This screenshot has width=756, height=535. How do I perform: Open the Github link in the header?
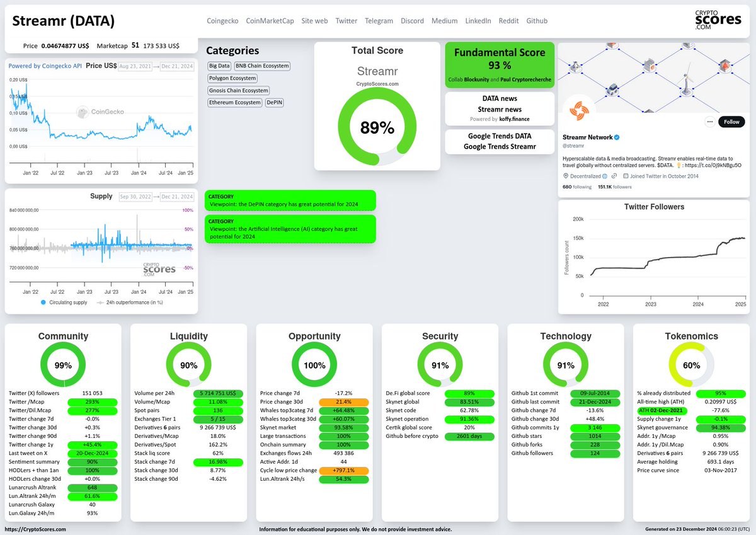coord(537,21)
